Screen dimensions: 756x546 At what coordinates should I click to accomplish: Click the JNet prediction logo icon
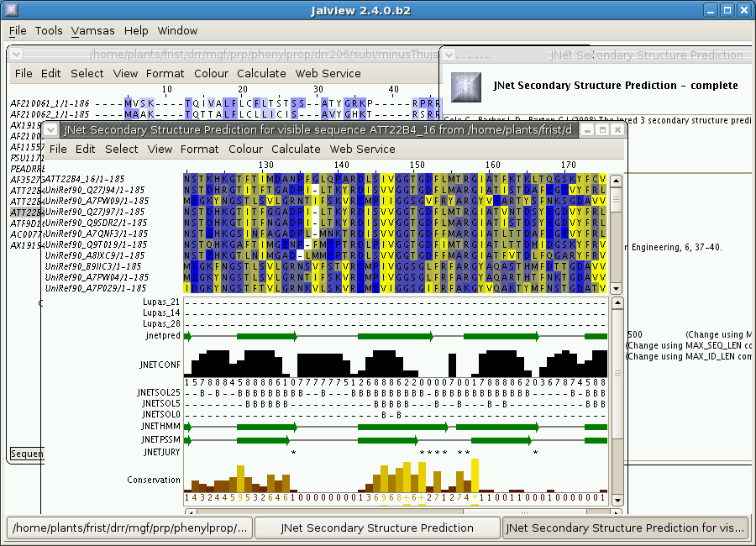465,87
